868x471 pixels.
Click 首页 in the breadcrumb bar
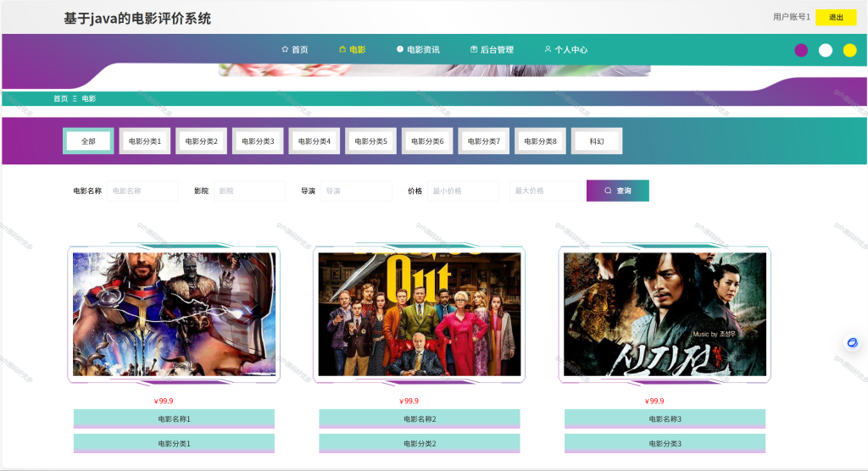[x=60, y=98]
